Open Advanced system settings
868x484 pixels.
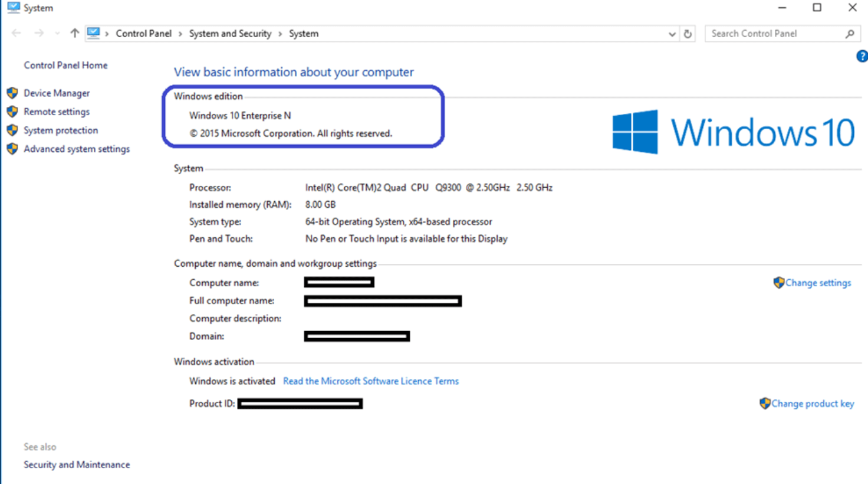pos(77,149)
